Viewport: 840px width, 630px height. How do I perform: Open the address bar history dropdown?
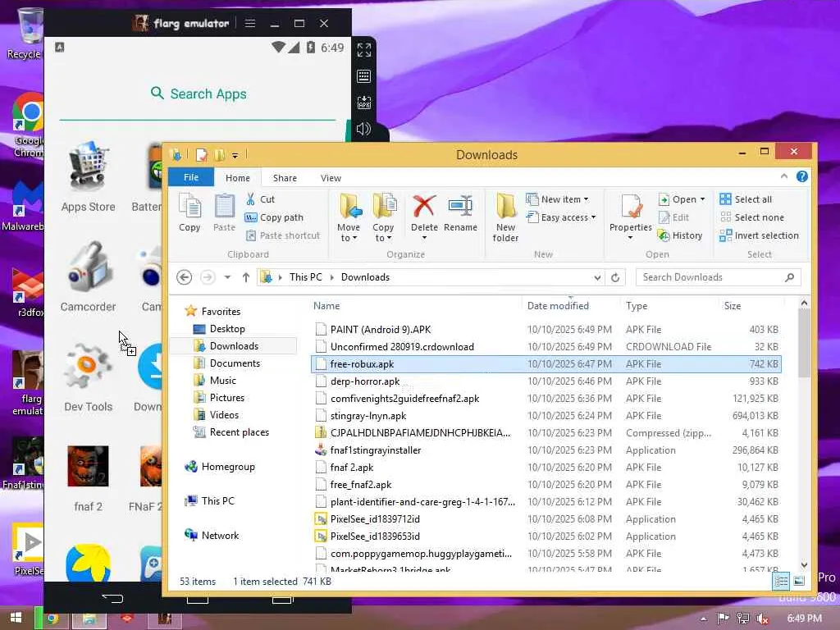coord(597,277)
